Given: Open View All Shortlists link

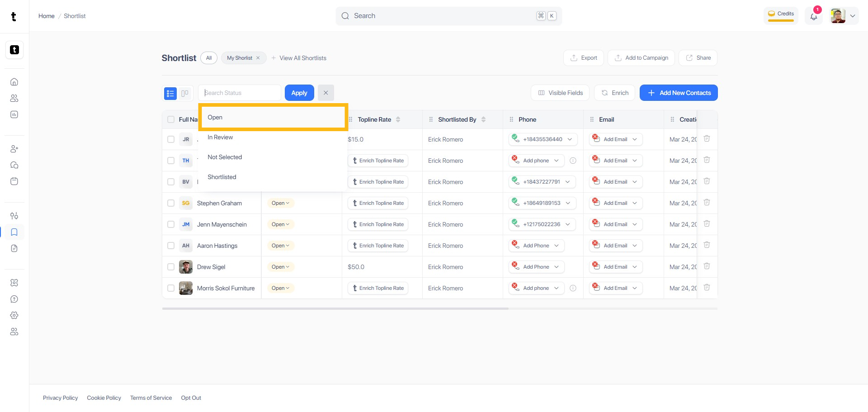Looking at the screenshot, I should [299, 58].
